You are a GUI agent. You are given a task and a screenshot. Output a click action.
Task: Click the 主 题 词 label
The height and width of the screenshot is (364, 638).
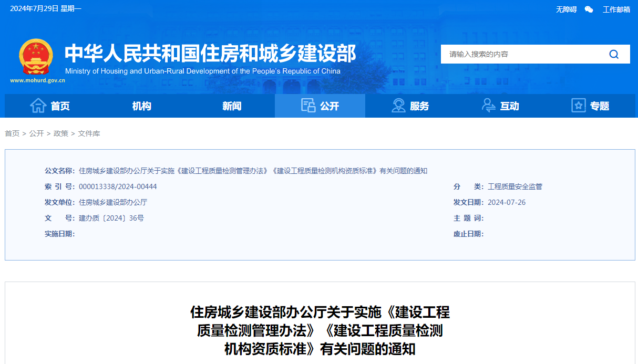coord(469,218)
